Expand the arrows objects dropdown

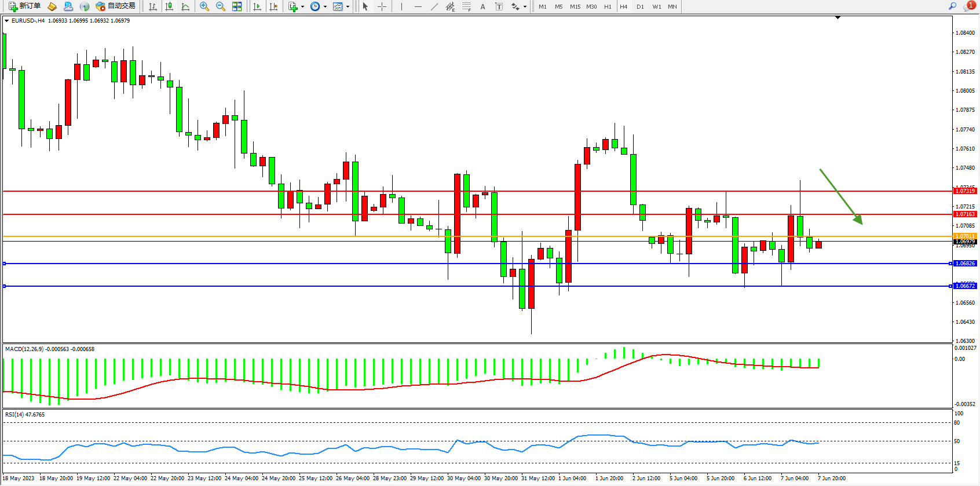[525, 7]
